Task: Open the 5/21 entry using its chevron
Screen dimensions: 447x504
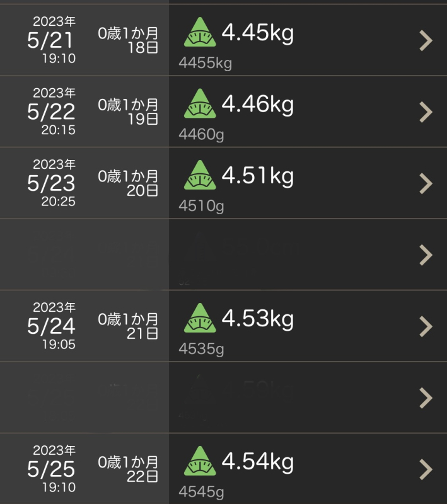Action: (426, 41)
